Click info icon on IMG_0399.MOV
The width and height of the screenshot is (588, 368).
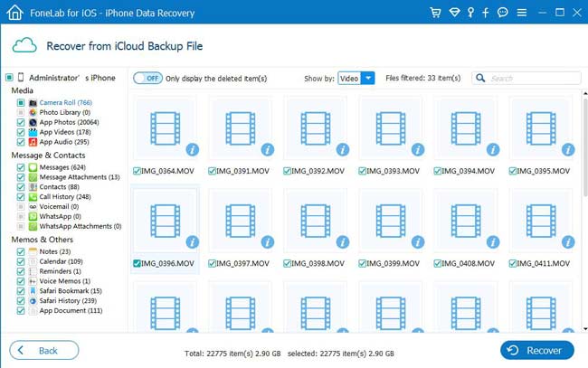point(418,242)
